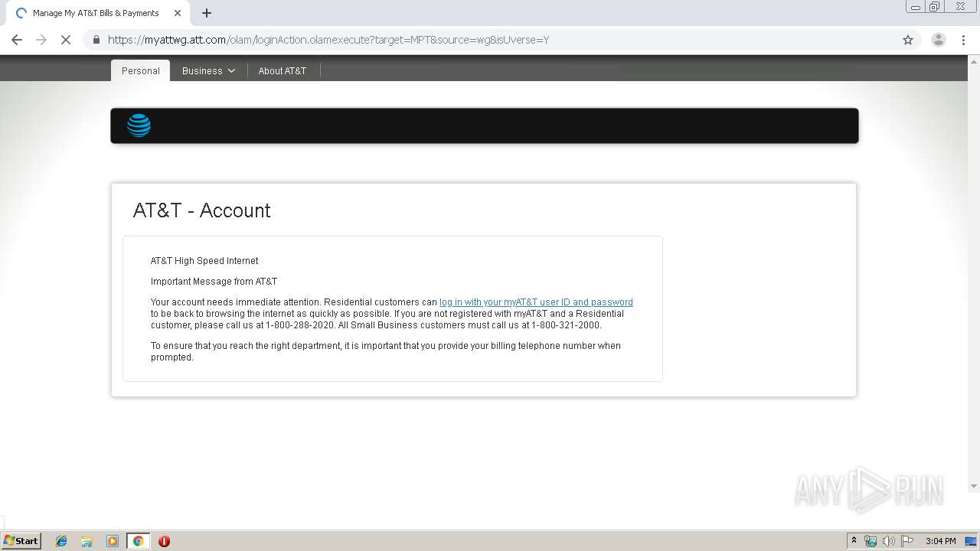Bookmark this page with the star icon
This screenshot has height=551, width=980.
click(x=908, y=40)
